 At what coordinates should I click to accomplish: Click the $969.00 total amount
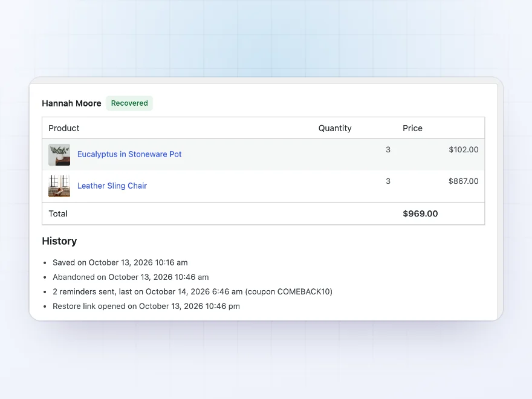point(420,214)
